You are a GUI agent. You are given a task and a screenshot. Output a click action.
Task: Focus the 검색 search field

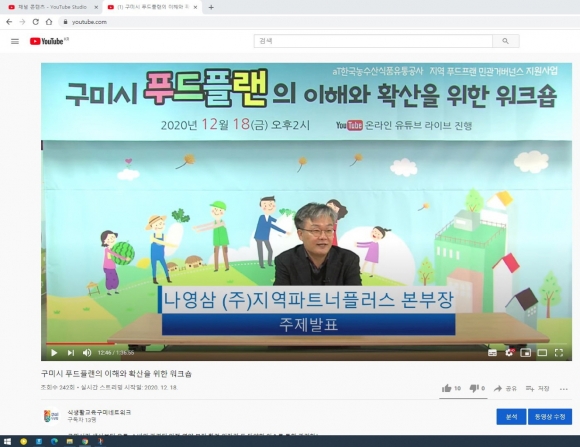point(373,41)
